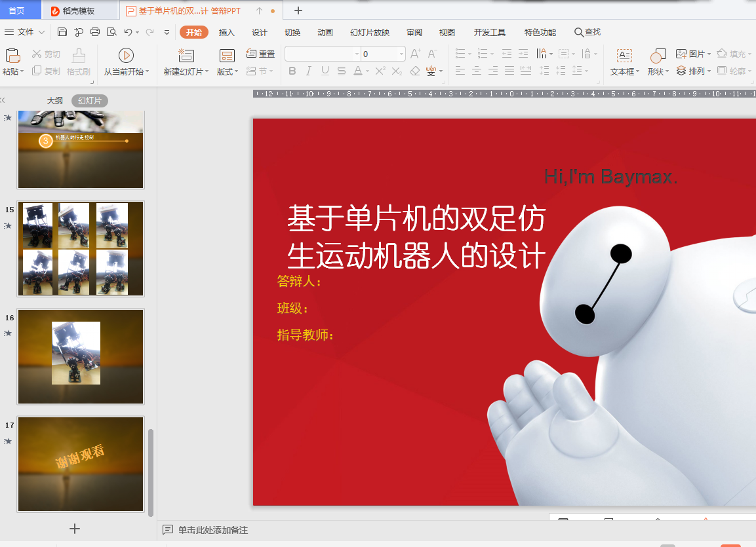Click the slide panel vertical scrollbar
Screen dimensions: 756x547
click(150, 472)
